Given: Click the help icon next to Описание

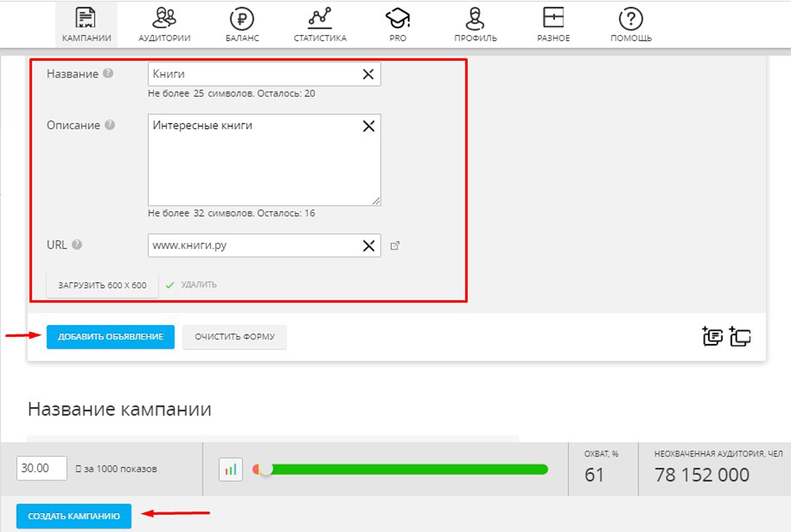Looking at the screenshot, I should coord(110,125).
